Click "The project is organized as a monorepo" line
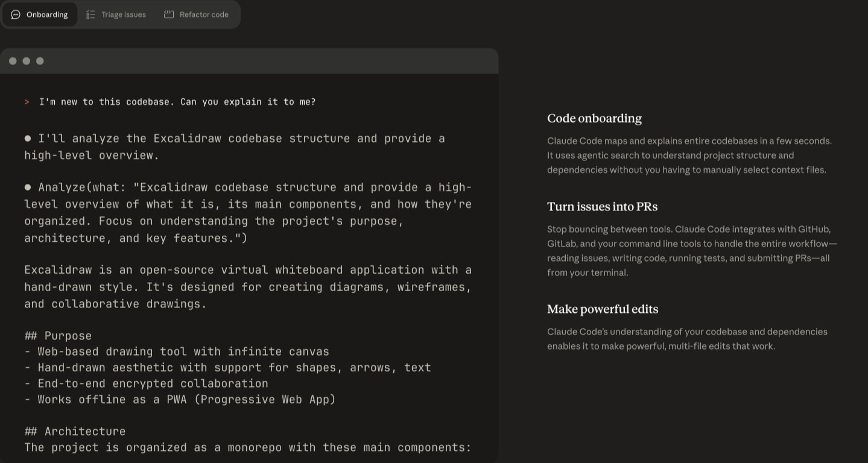 pos(247,447)
